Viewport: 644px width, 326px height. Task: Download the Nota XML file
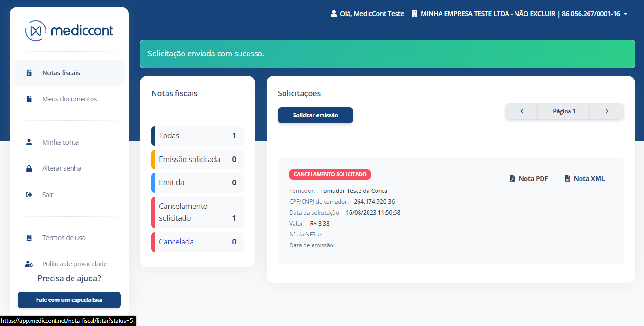[585, 179]
